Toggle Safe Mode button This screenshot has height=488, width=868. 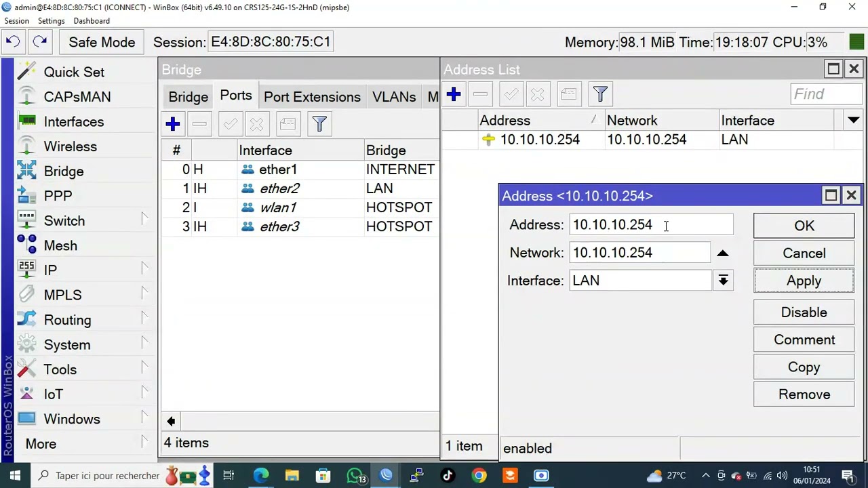(102, 42)
